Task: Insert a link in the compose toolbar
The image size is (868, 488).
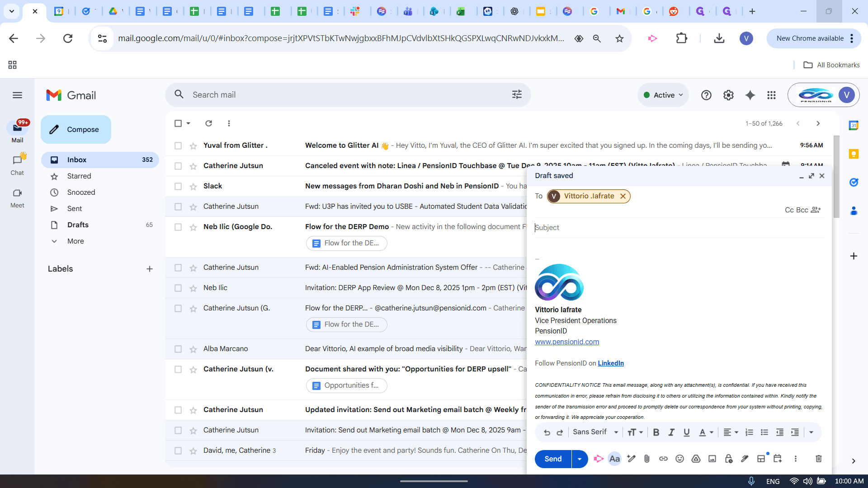Action: point(663,459)
